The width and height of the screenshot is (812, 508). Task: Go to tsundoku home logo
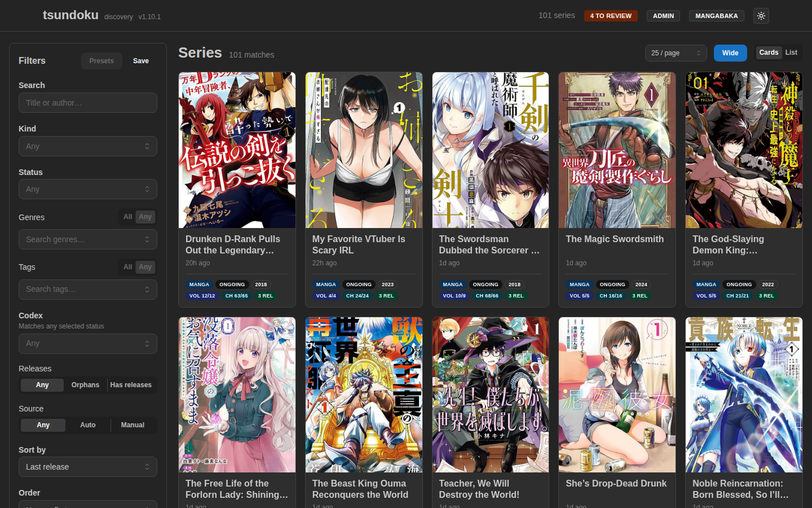(70, 15)
